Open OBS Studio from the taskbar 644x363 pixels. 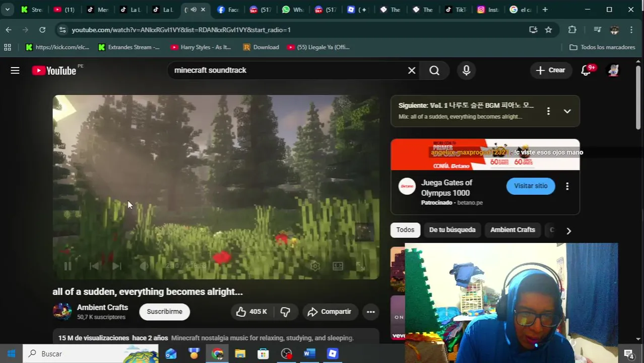click(x=286, y=354)
